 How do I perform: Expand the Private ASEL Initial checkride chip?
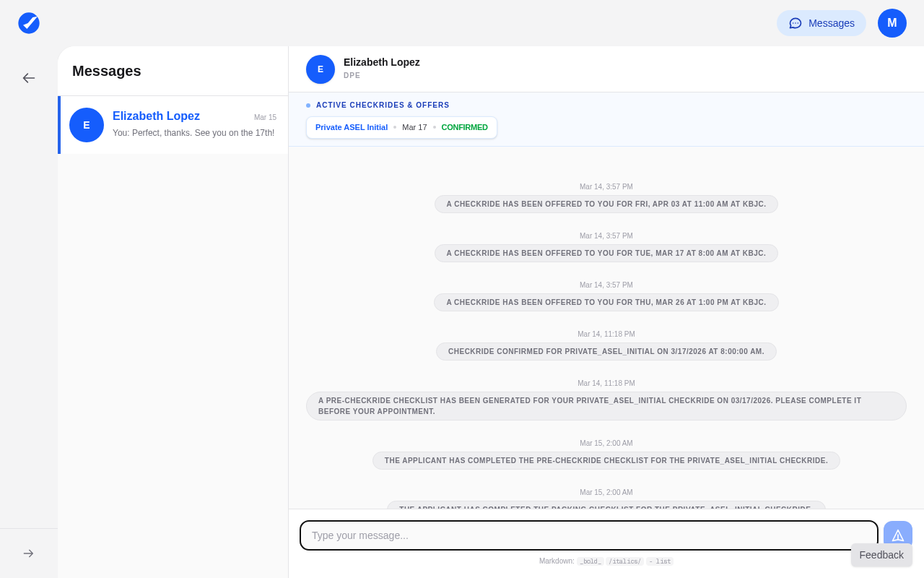click(401, 127)
